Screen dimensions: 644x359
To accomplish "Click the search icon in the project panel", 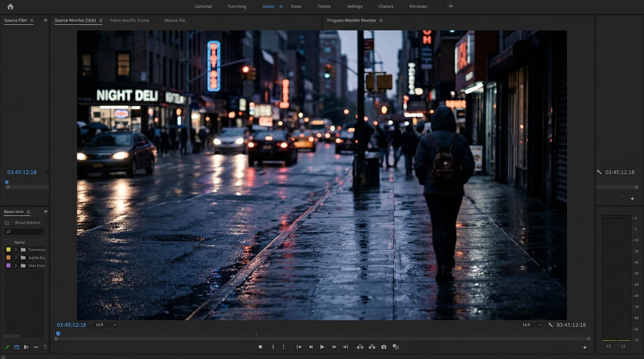I will tap(8, 232).
